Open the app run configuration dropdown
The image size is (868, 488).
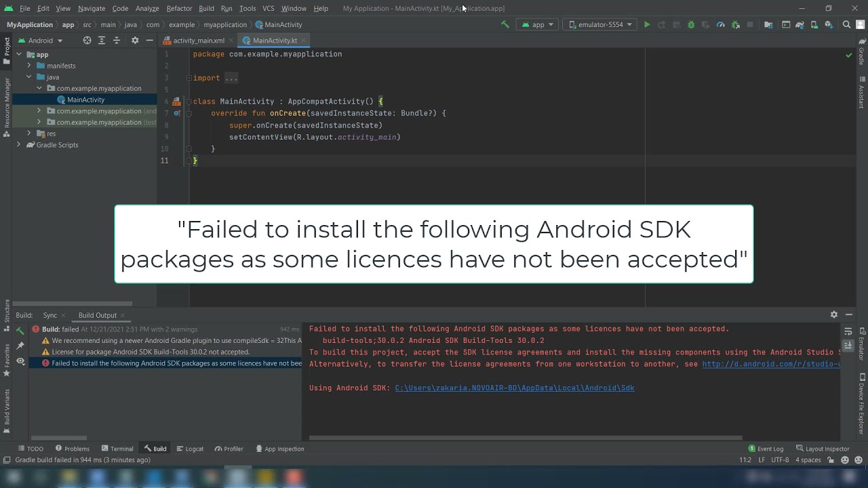point(538,24)
